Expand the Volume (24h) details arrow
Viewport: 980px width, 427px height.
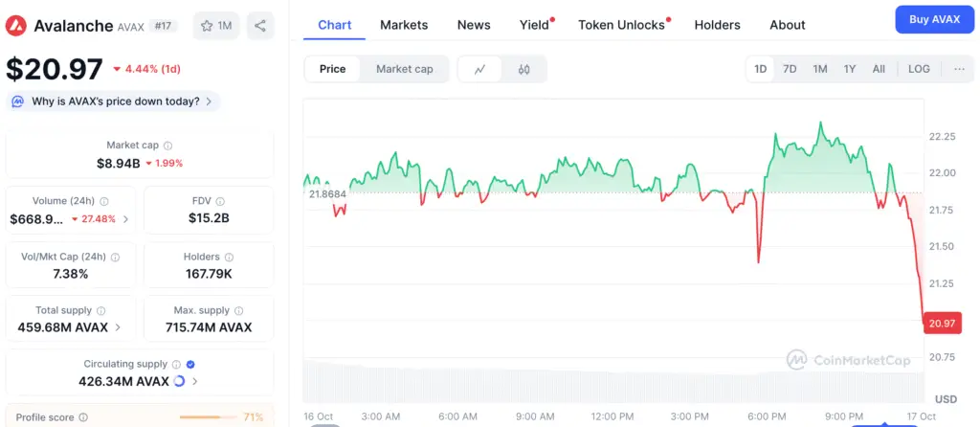click(x=125, y=219)
